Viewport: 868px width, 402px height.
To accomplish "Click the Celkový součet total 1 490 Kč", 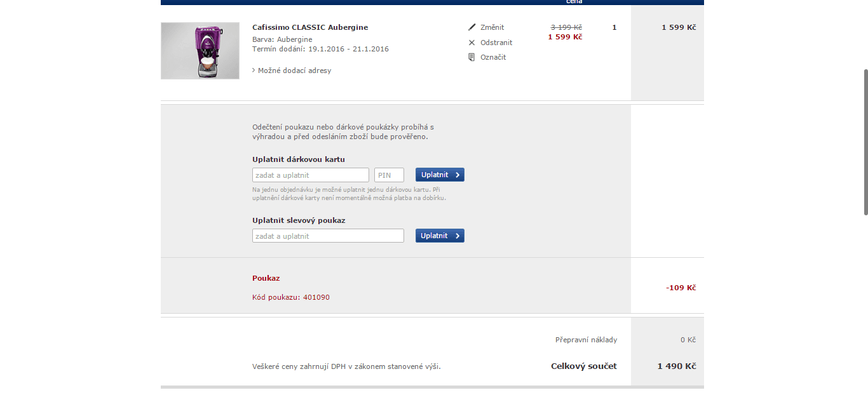I will (677, 366).
